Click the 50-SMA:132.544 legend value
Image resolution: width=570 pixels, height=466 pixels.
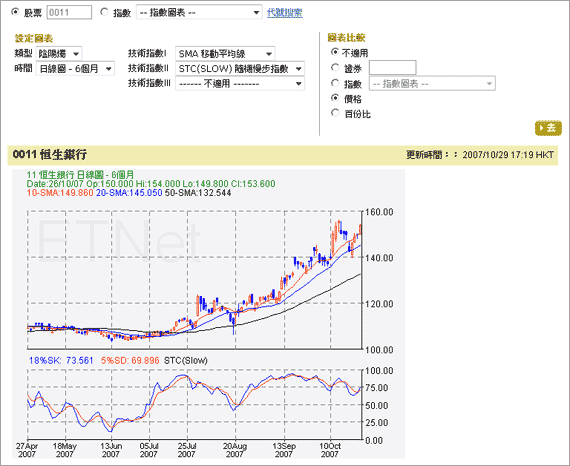[198, 193]
